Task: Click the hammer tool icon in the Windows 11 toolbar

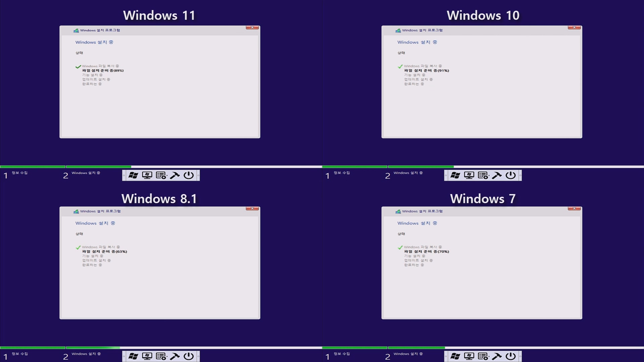Action: tap(175, 175)
